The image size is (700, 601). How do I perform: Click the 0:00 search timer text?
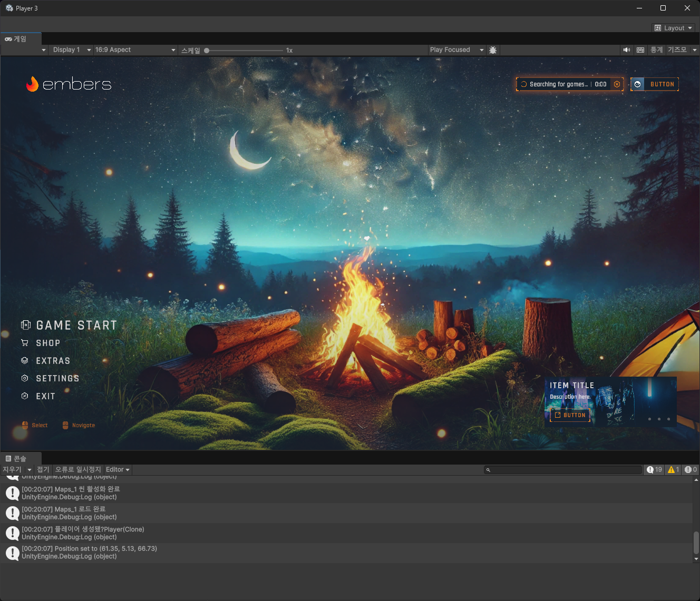(x=600, y=84)
